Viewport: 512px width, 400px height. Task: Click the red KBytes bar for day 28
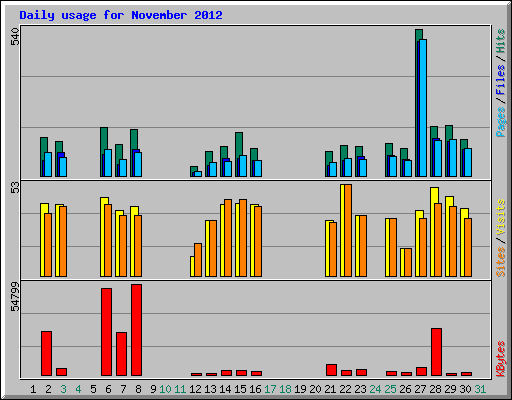coord(437,352)
